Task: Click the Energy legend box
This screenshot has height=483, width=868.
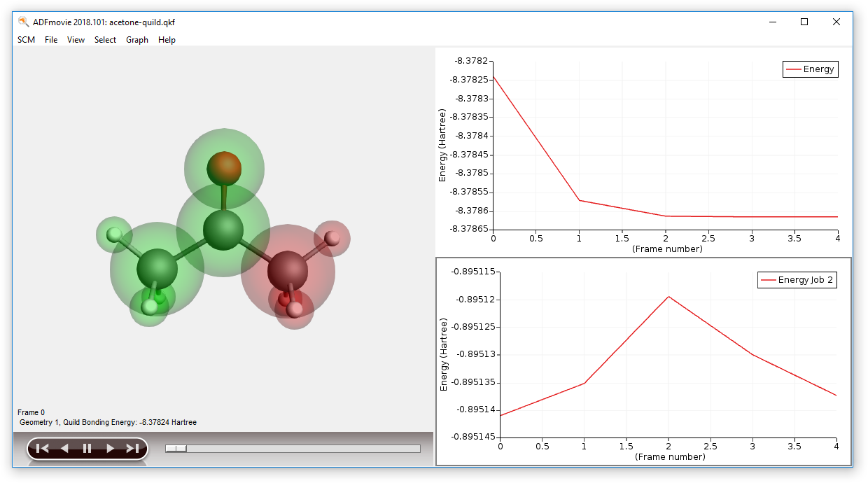Action: (810, 69)
